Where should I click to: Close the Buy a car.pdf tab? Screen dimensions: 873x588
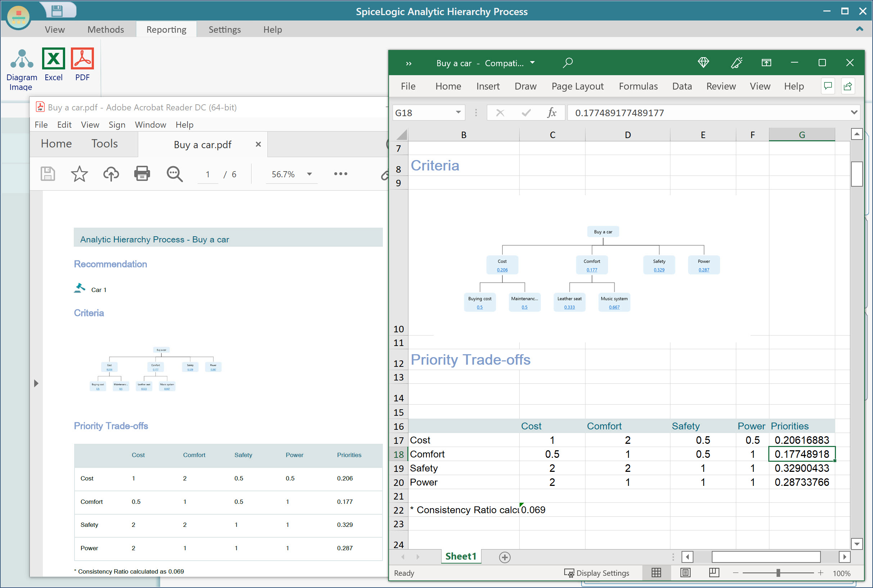(258, 144)
